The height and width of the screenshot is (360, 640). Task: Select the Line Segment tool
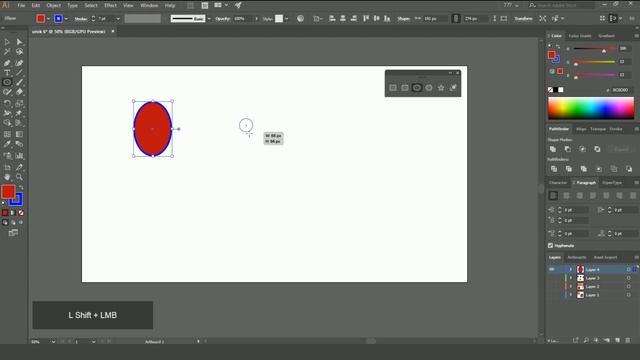point(19,73)
